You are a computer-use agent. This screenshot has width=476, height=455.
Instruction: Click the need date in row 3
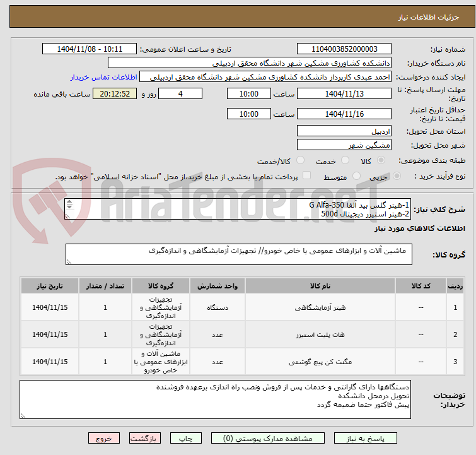[x=50, y=362]
